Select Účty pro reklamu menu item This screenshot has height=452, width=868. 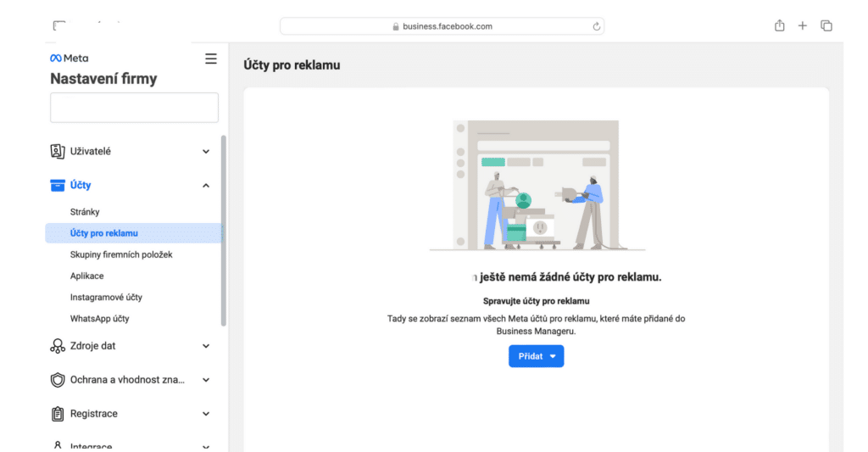(x=133, y=233)
